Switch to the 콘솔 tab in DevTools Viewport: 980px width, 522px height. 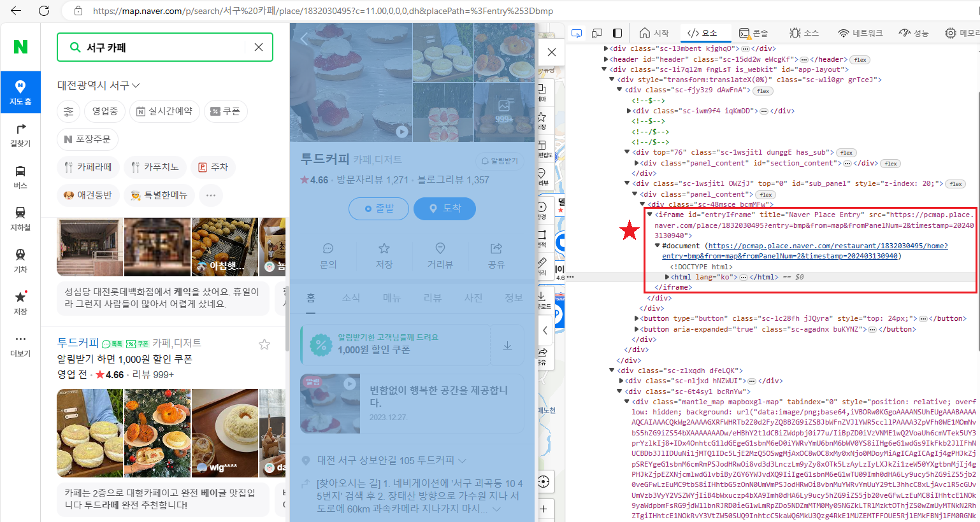[x=753, y=33]
